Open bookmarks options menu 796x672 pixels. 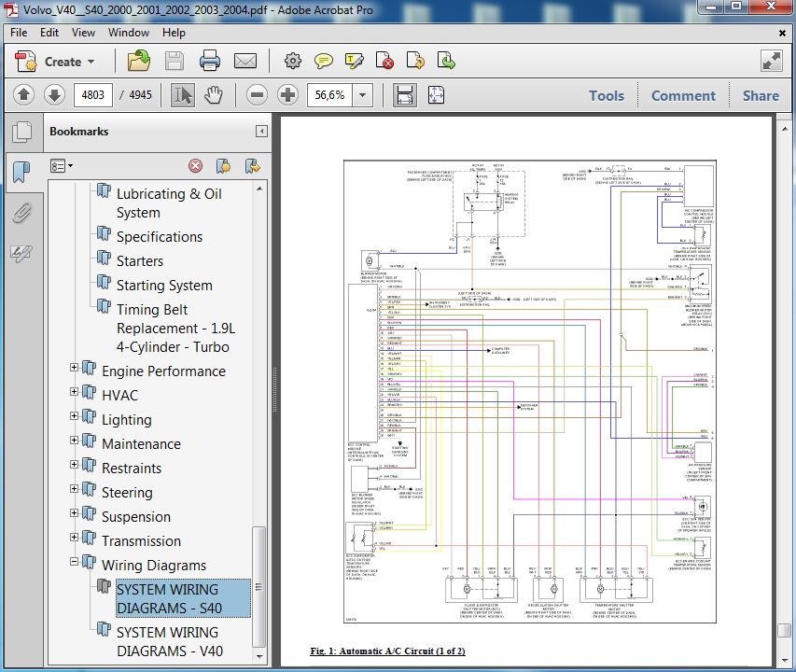(62, 166)
